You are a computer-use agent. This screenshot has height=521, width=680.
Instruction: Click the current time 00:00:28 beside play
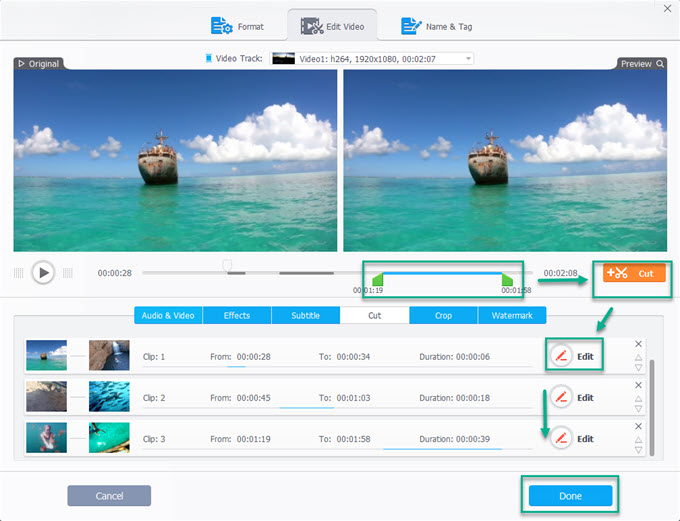[114, 273]
